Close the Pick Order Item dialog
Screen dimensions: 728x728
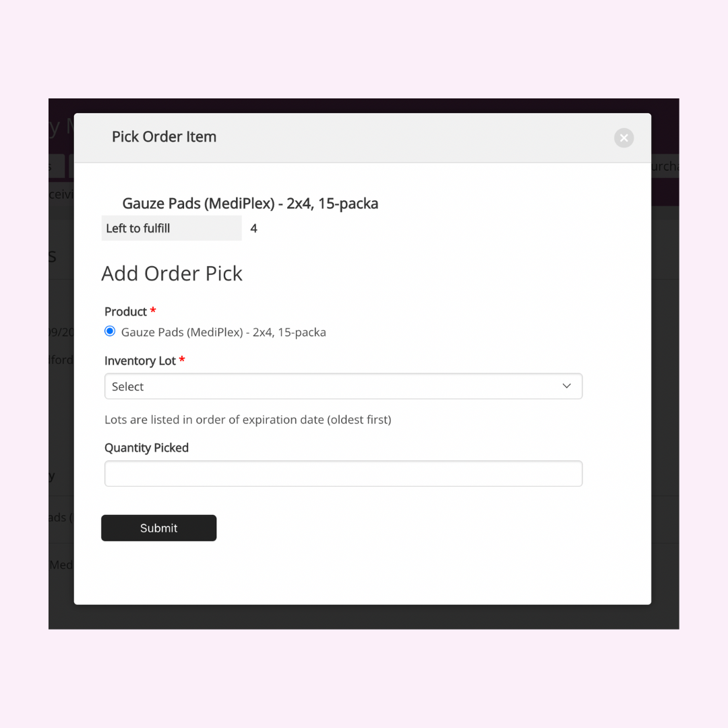pyautogui.click(x=624, y=138)
